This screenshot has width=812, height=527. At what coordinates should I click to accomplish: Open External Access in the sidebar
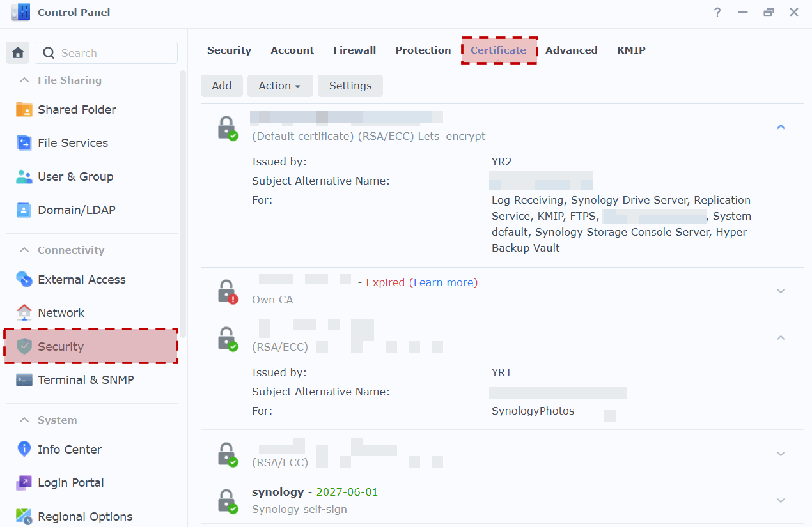(x=91, y=279)
